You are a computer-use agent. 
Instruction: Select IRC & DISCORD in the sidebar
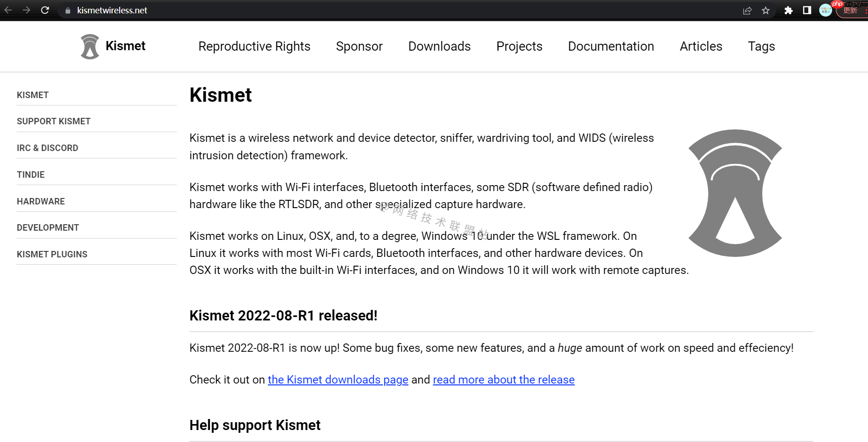[47, 148]
